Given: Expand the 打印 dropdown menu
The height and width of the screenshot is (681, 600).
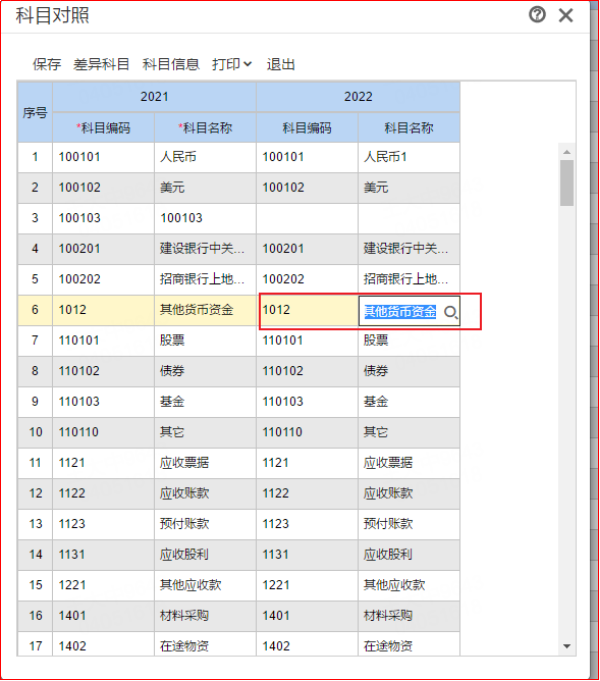Looking at the screenshot, I should pos(232,64).
